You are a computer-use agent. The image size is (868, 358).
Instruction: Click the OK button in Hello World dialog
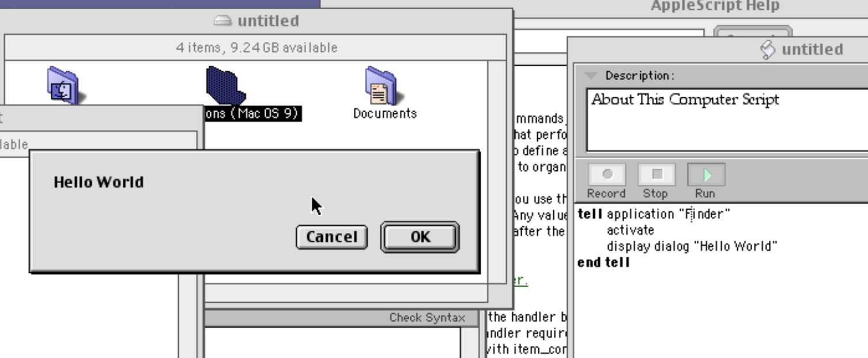420,237
